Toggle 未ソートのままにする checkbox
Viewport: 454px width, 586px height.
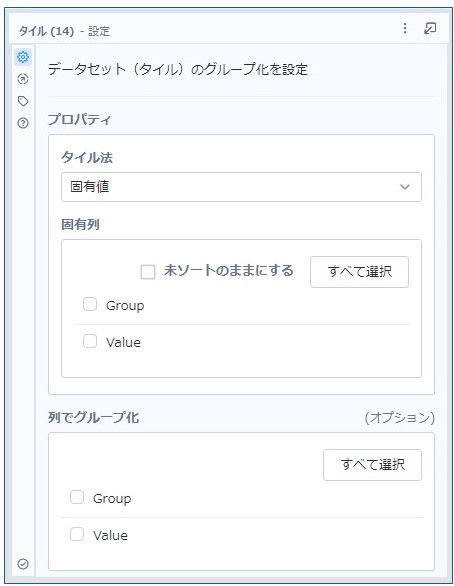pyautogui.click(x=148, y=272)
